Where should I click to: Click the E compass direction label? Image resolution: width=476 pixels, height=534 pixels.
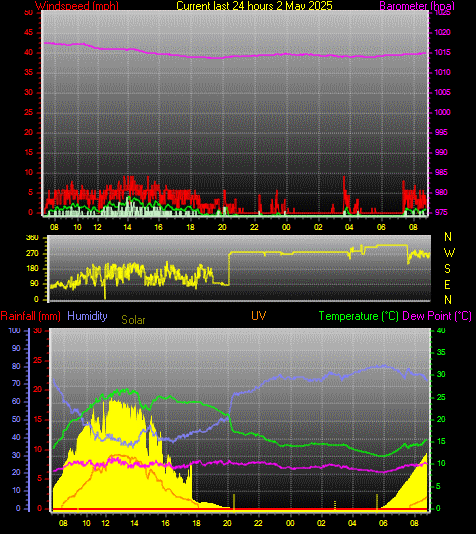click(x=447, y=284)
